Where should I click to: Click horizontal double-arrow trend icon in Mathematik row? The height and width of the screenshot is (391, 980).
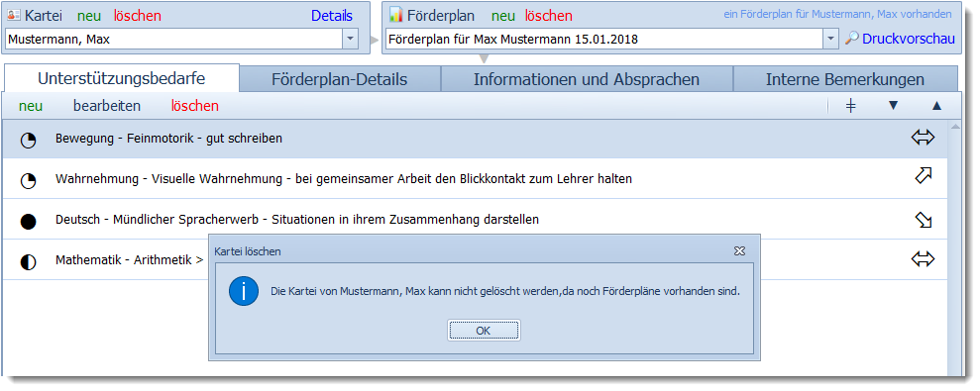923,258
